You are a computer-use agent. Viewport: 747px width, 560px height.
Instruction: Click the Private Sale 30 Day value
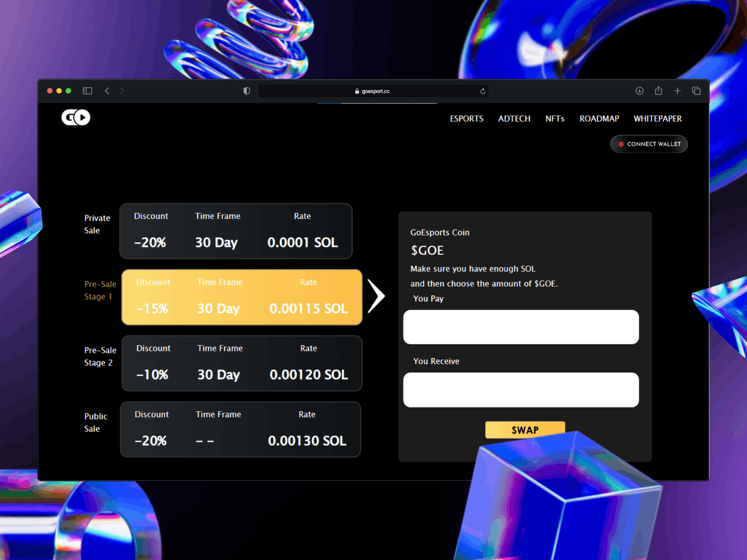(x=216, y=243)
